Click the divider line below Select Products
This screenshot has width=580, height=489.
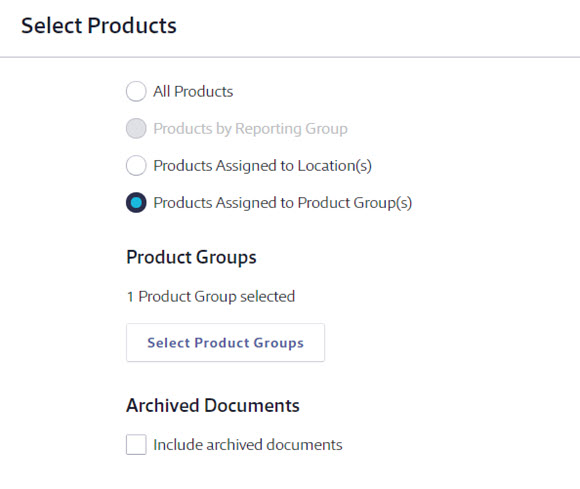coord(290,57)
